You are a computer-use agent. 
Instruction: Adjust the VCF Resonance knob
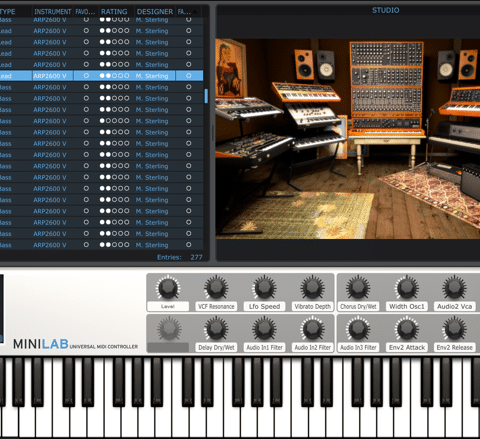click(x=216, y=288)
